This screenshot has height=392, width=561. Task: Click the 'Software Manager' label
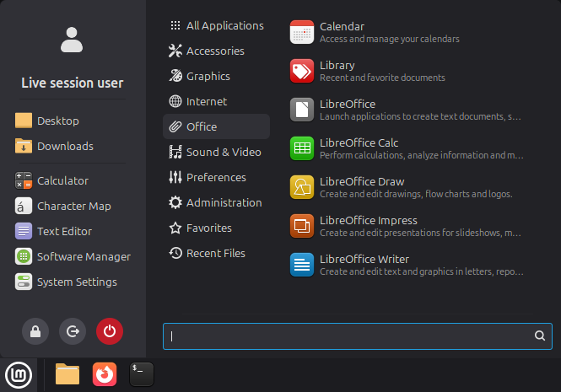(x=84, y=257)
